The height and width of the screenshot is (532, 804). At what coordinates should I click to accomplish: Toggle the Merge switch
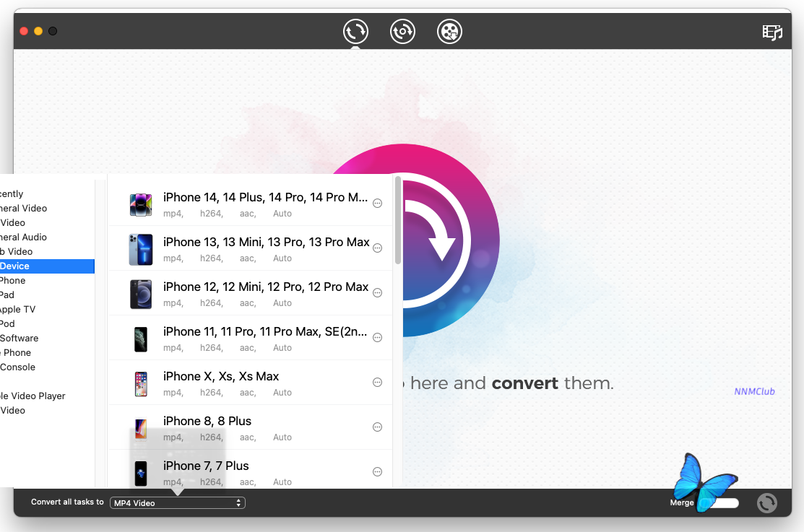(720, 503)
